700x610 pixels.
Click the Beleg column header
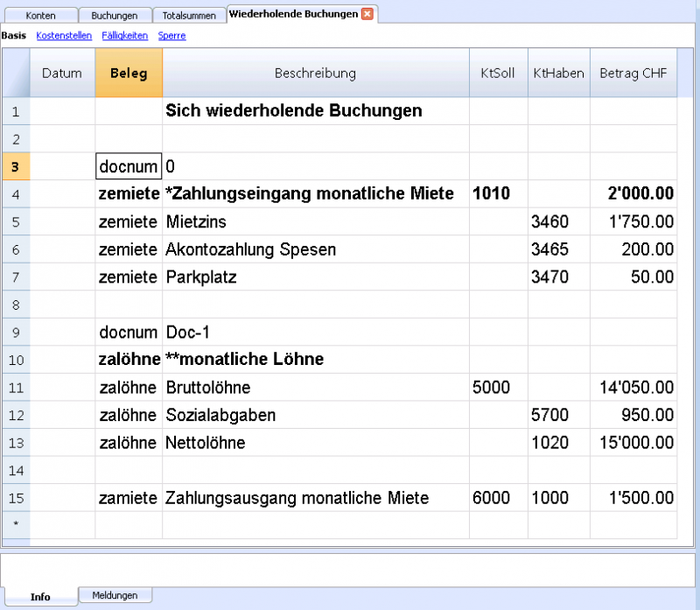(x=129, y=74)
